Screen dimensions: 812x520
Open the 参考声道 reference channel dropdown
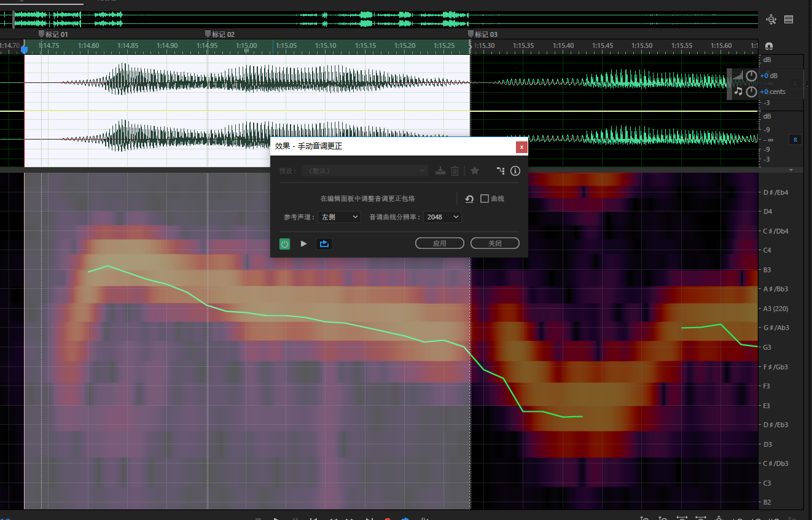point(339,217)
